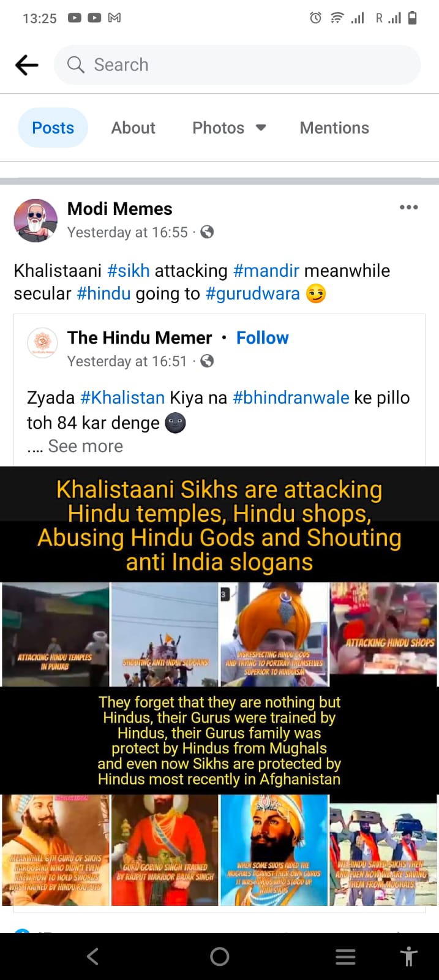Open the Mentions tab
This screenshot has height=980, width=439.
coord(334,127)
